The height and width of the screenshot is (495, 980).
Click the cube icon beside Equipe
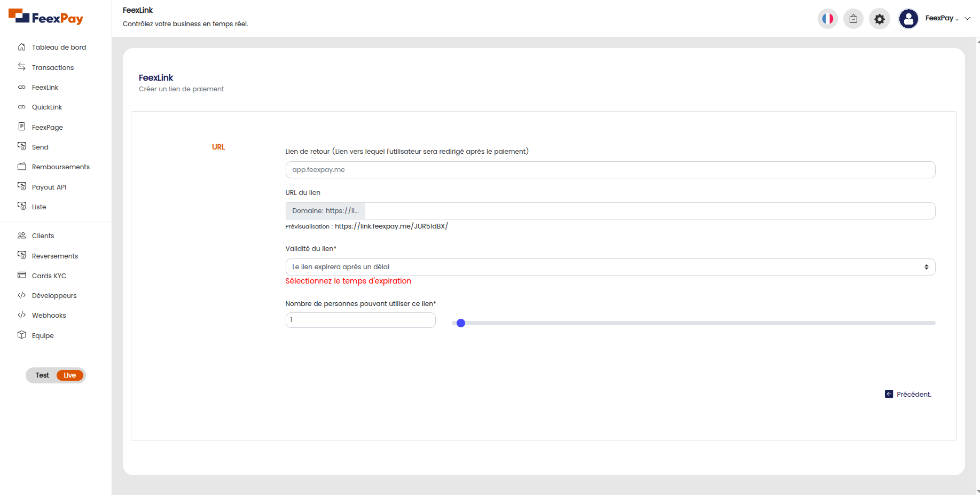click(22, 335)
